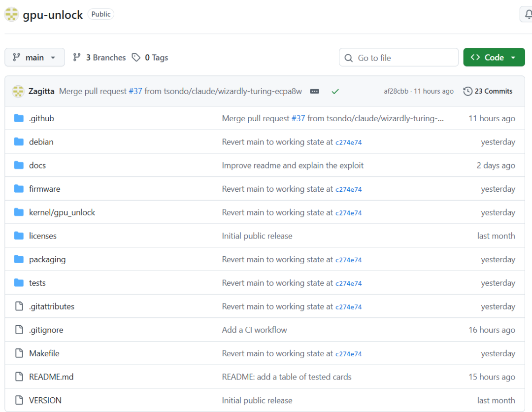The image size is (532, 412).
Task: Open commit c274e74 link in debian row
Action: (349, 142)
